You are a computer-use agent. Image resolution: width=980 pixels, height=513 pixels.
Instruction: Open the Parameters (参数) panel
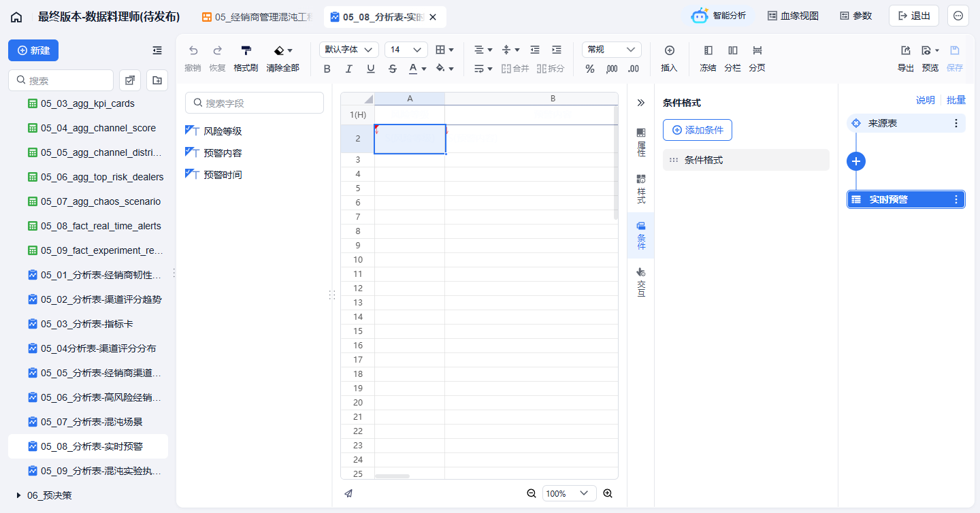(856, 16)
